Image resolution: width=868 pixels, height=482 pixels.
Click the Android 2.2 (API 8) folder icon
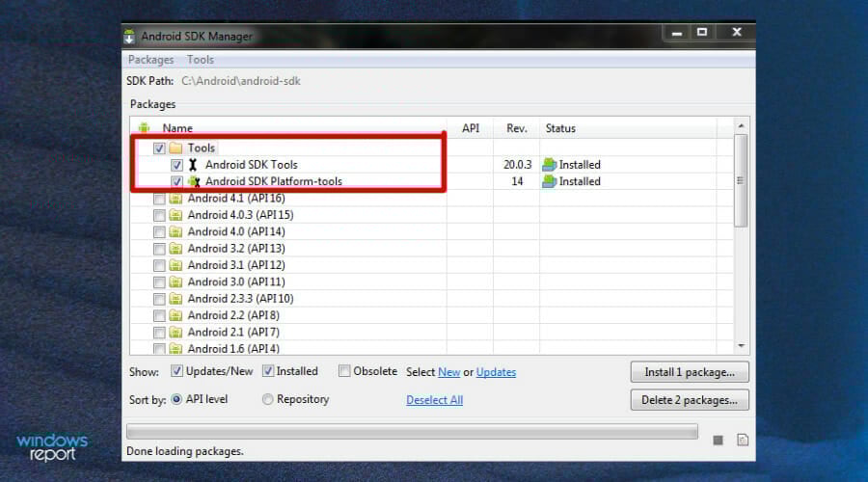point(176,315)
